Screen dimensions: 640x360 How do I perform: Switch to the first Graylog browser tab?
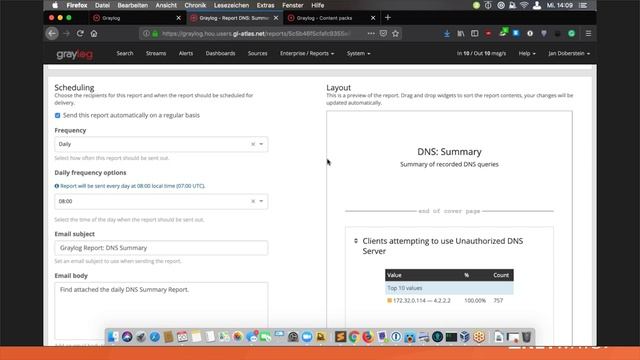[137, 18]
